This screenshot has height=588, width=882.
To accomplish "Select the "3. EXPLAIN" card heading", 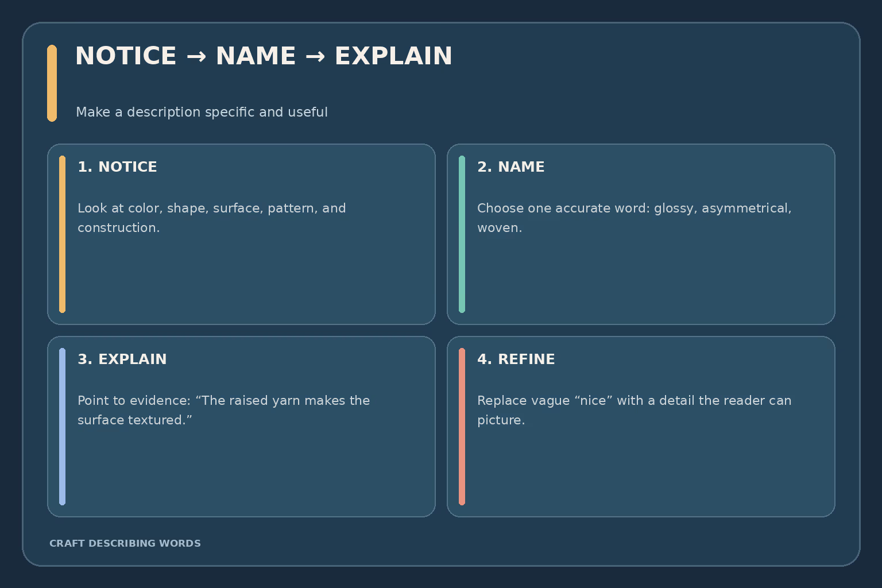I will 122,359.
